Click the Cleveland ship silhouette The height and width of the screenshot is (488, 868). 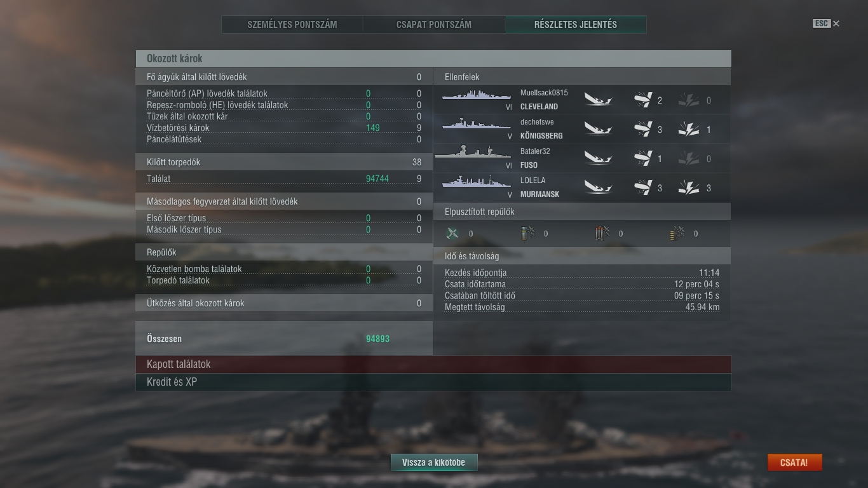(x=477, y=95)
